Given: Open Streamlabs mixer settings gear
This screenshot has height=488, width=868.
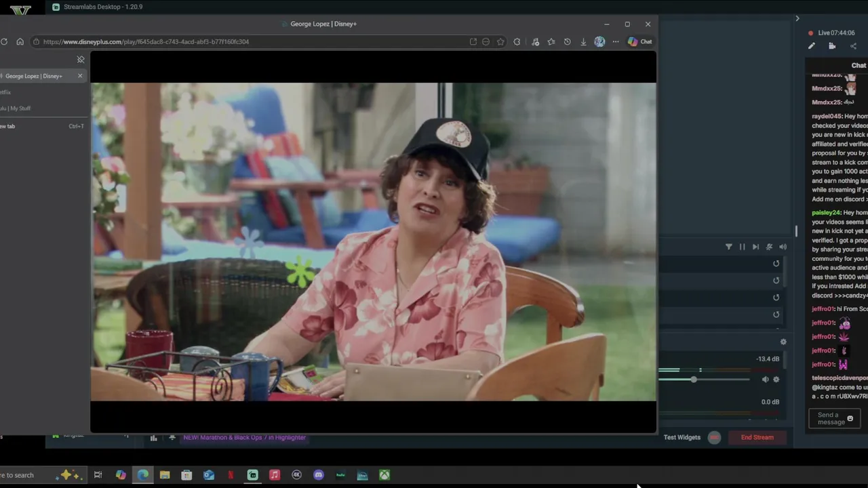Looking at the screenshot, I should 783,342.
